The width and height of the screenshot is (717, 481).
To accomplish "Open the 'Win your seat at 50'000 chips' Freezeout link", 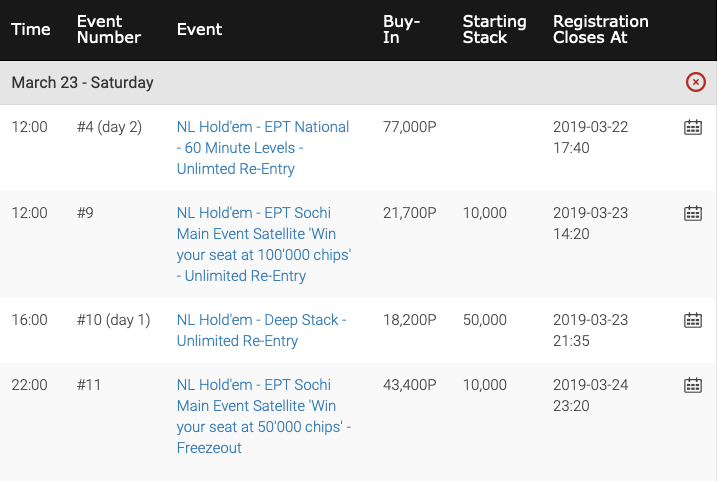I will tap(264, 416).
